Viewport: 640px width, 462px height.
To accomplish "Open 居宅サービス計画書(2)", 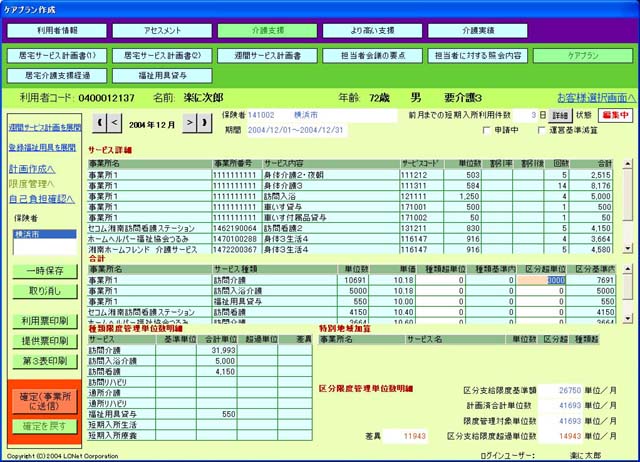I will click(162, 56).
